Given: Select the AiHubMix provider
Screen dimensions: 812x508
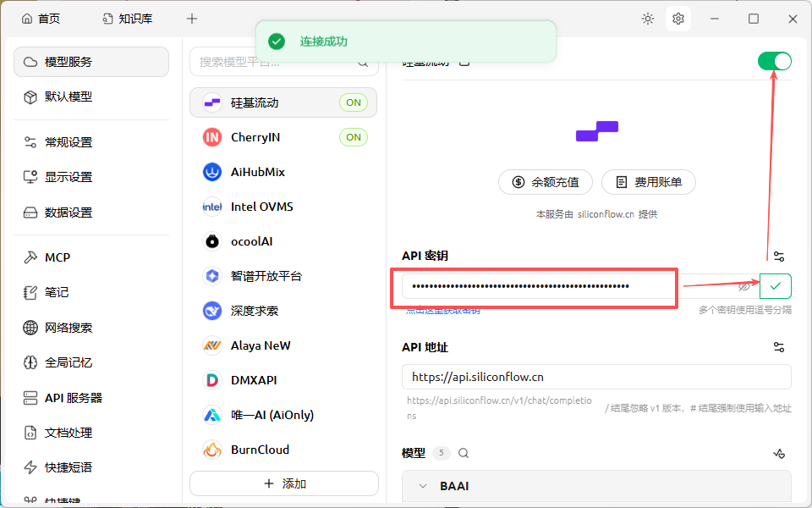Looking at the screenshot, I should tap(283, 172).
